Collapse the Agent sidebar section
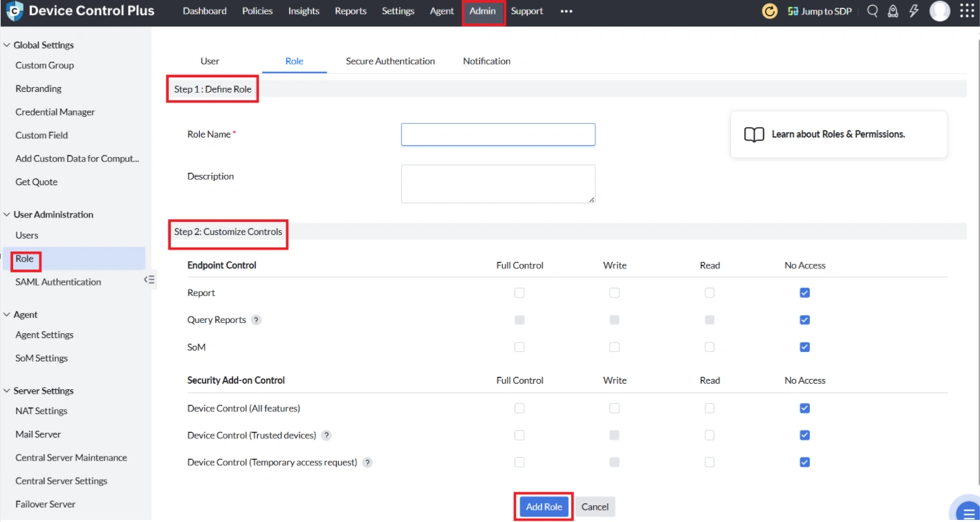Image resolution: width=980 pixels, height=522 pixels. 7,315
